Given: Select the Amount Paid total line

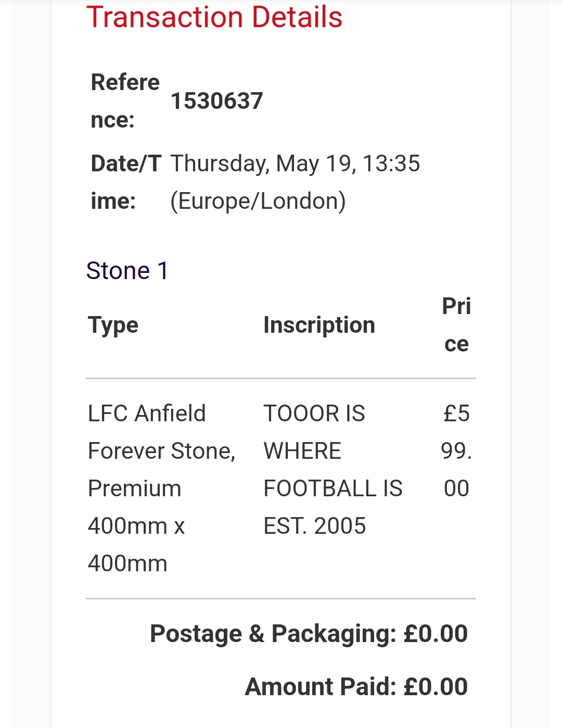Looking at the screenshot, I should 356,687.
